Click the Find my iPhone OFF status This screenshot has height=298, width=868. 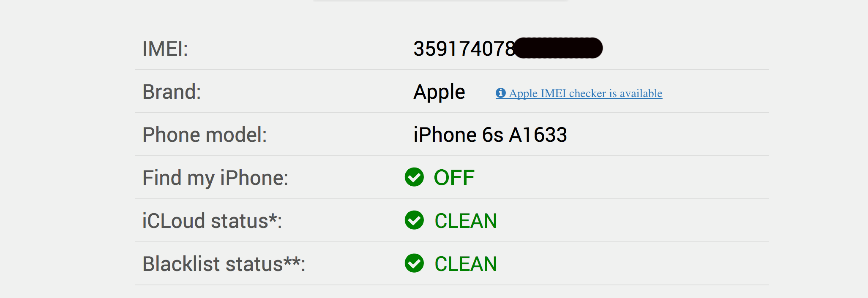tap(454, 177)
